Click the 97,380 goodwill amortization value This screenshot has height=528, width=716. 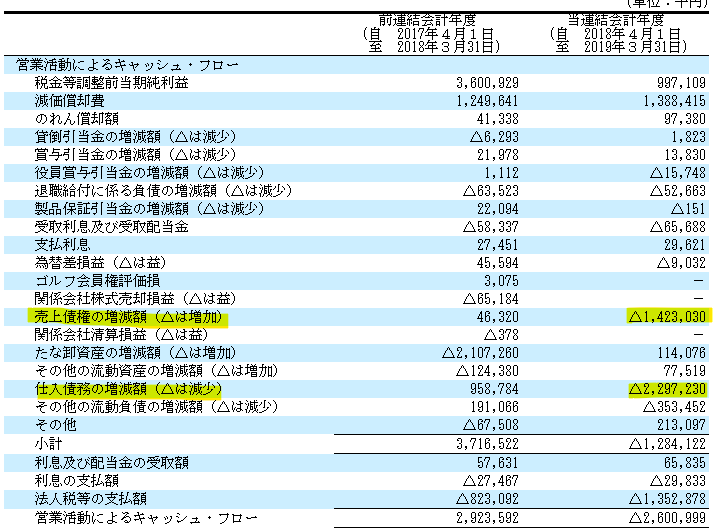pos(685,119)
